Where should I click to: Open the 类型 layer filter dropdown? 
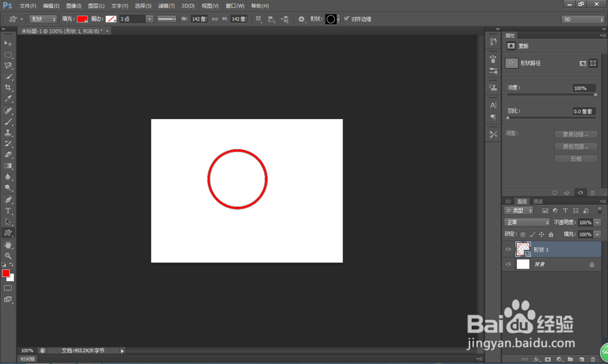[x=519, y=210]
